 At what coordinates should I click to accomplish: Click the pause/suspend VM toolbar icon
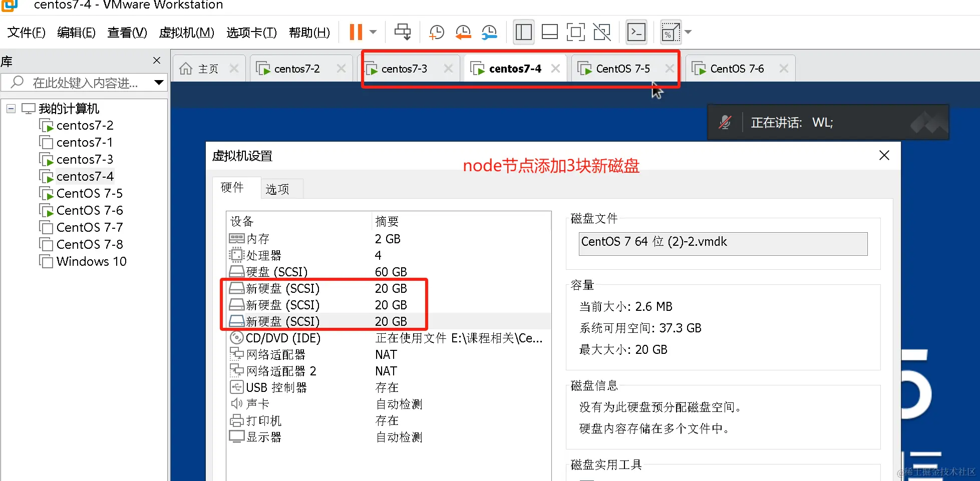coord(356,32)
